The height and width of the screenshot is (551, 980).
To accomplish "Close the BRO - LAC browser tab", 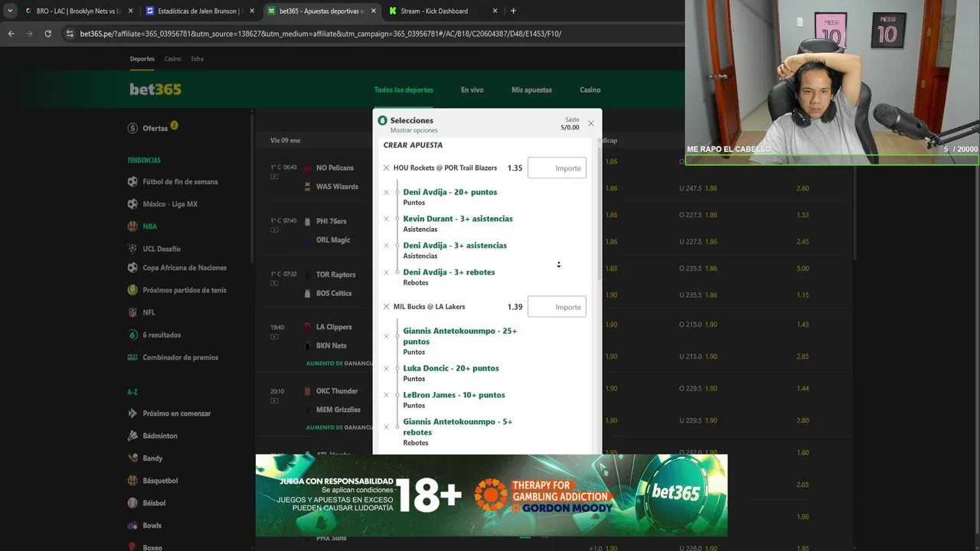I will [130, 11].
